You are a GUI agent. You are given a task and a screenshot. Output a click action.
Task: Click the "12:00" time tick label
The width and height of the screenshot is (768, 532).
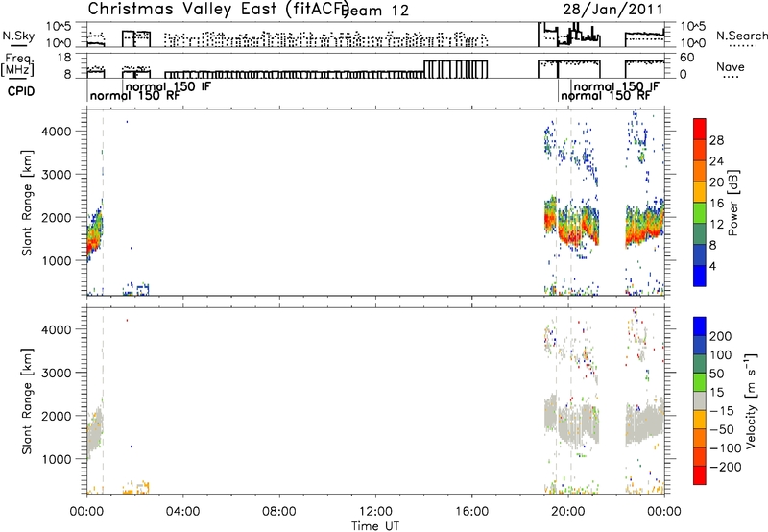click(375, 512)
